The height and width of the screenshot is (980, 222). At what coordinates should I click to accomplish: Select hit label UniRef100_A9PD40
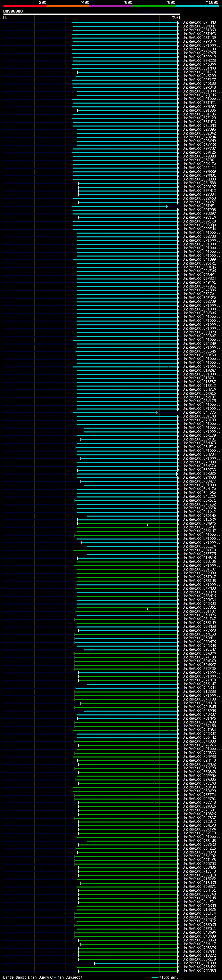click(199, 41)
